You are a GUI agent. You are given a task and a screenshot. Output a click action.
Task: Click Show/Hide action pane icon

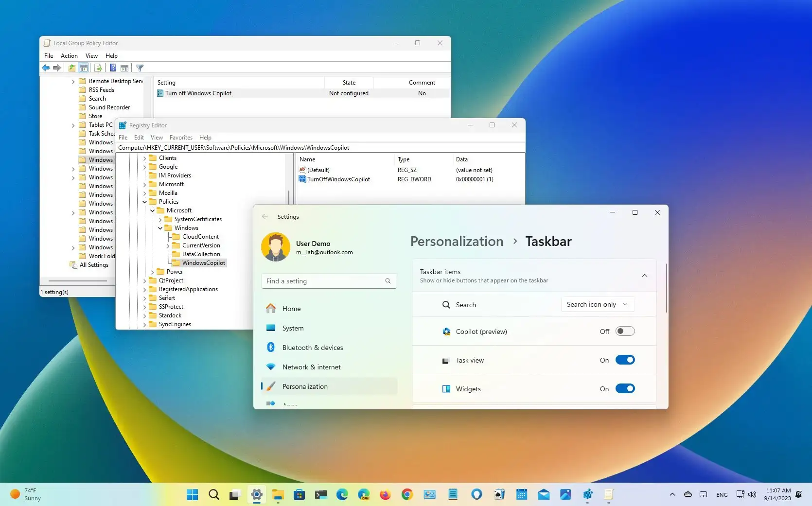(x=124, y=68)
